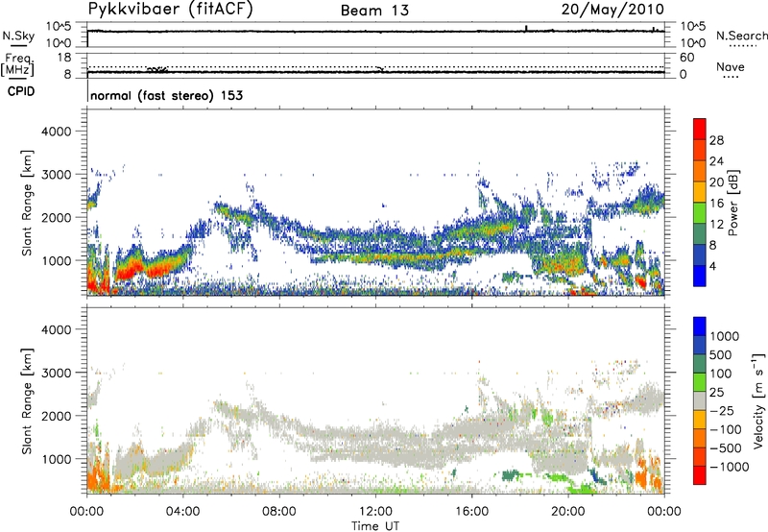Pick the green Velocity segment between 25 and 100
The height and width of the screenshot is (532, 768).
700,382
